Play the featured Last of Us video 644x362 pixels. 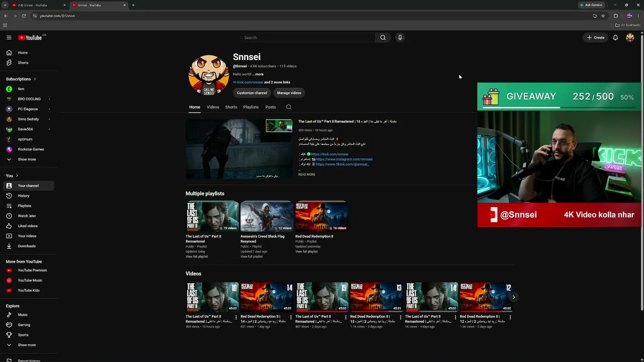(239, 149)
